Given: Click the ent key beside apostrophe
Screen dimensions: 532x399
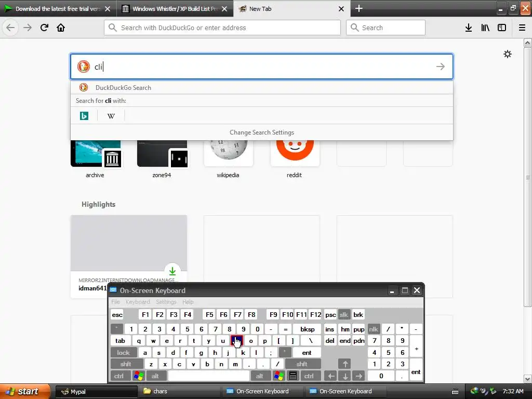Looking at the screenshot, I should point(307,353).
